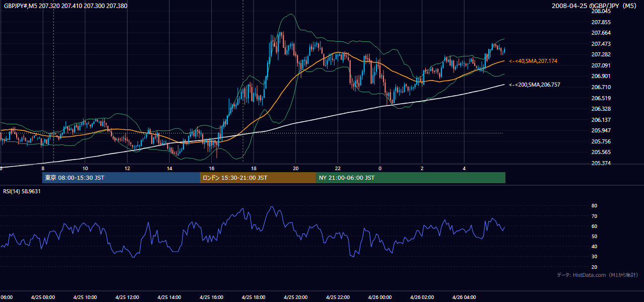
Task: Click the NY 21:00-06:00 JST session bar
Action: tap(411, 178)
